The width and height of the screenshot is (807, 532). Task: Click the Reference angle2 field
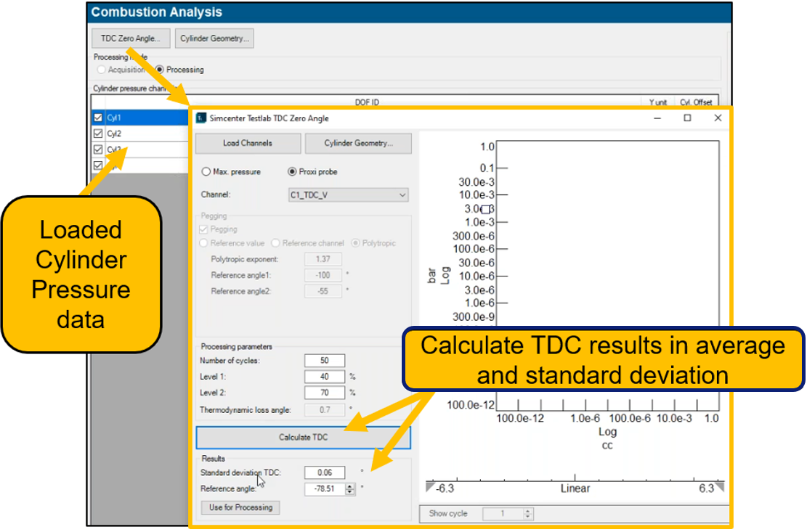[x=323, y=292]
